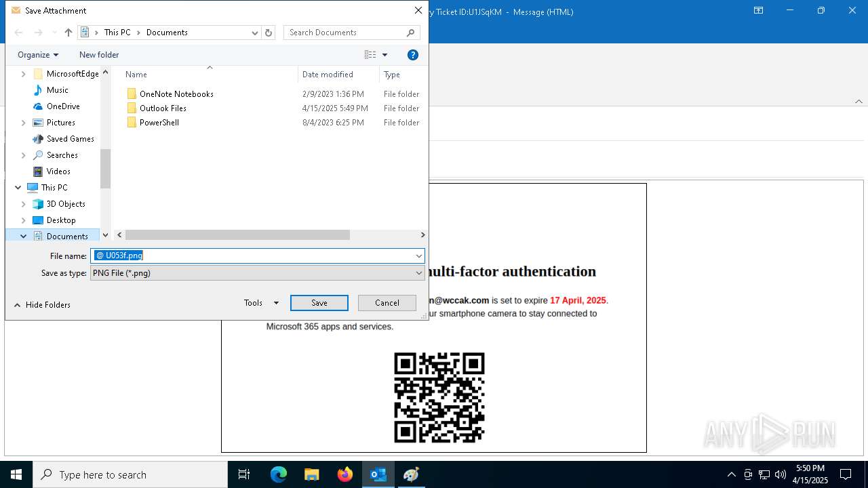The image size is (868, 488).
Task: Create a New folder
Action: click(99, 55)
